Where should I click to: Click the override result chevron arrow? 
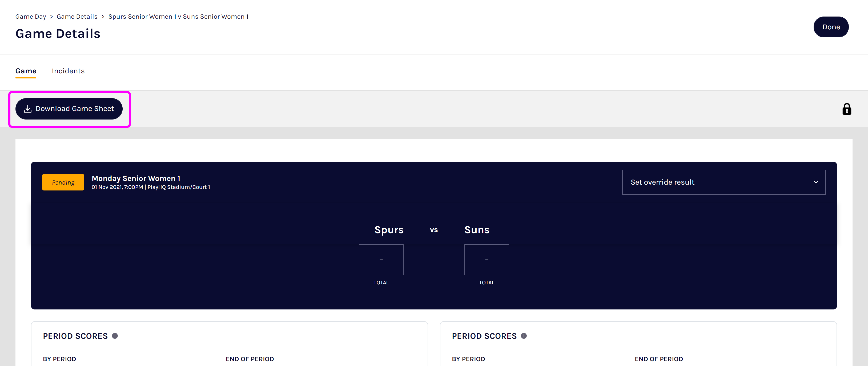pyautogui.click(x=816, y=182)
